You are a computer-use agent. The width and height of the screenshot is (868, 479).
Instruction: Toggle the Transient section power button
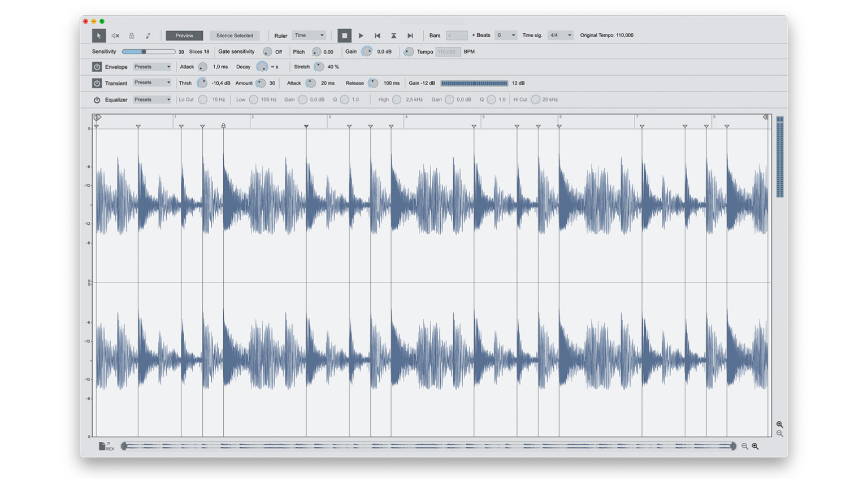pyautogui.click(x=97, y=83)
